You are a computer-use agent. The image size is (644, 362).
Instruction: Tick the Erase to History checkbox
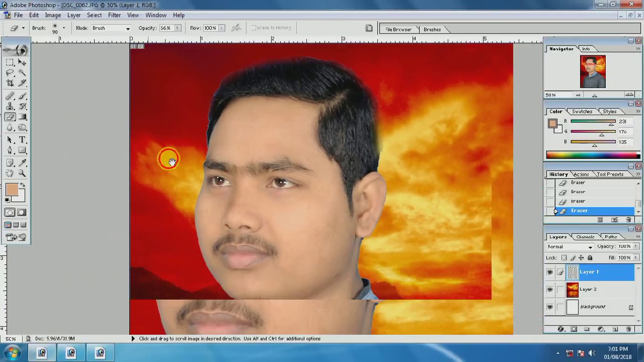[254, 28]
